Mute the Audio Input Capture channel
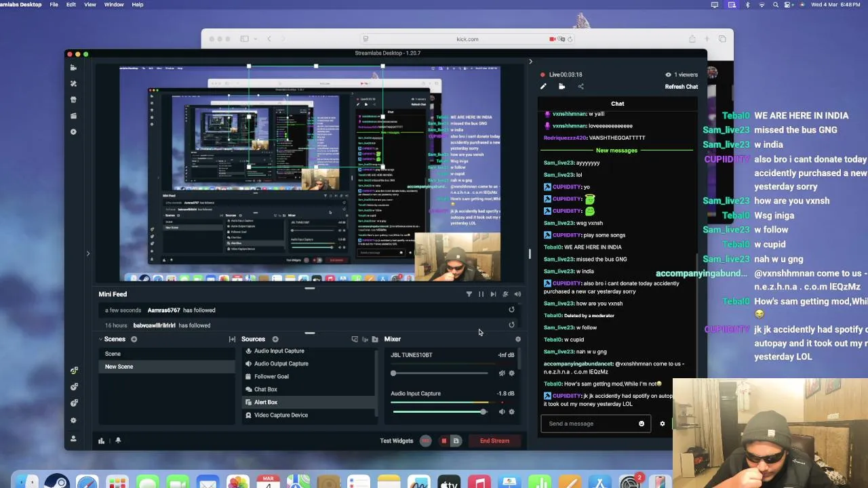This screenshot has width=868, height=488. tap(502, 411)
